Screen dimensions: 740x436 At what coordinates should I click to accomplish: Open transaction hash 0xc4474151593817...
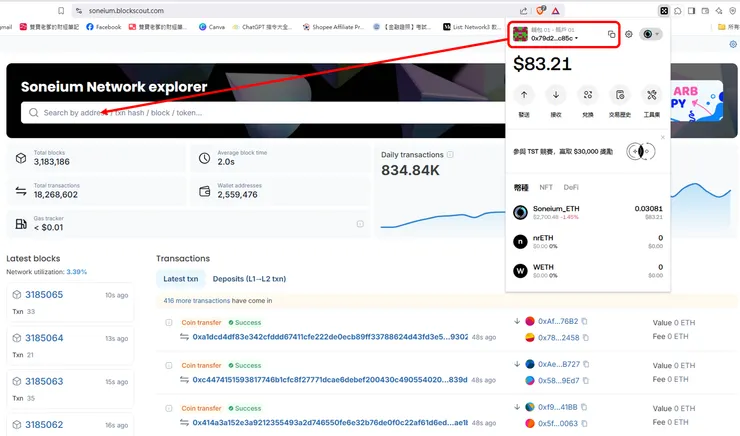point(330,380)
